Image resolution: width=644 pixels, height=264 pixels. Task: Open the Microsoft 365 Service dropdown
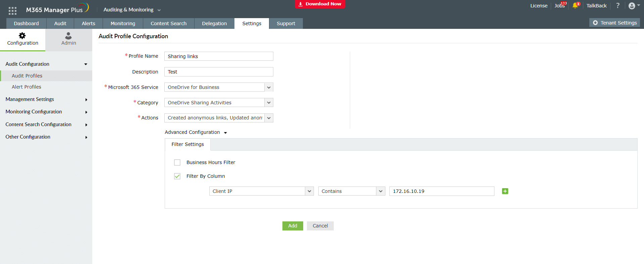click(219, 87)
